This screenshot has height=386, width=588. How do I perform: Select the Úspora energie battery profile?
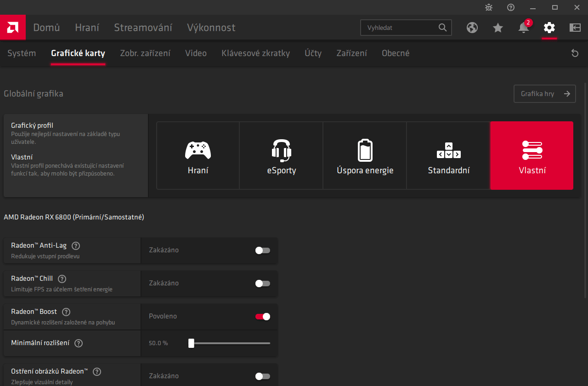pos(365,155)
